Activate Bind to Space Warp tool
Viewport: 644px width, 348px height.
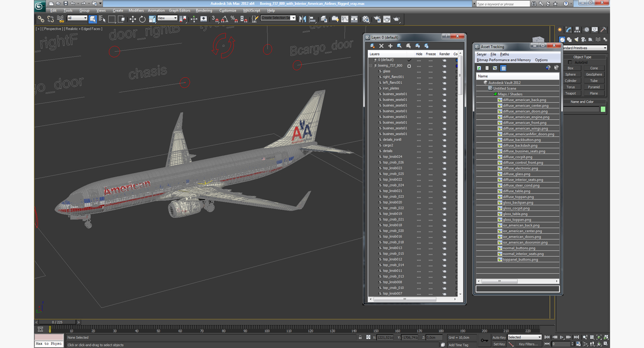[60, 19]
